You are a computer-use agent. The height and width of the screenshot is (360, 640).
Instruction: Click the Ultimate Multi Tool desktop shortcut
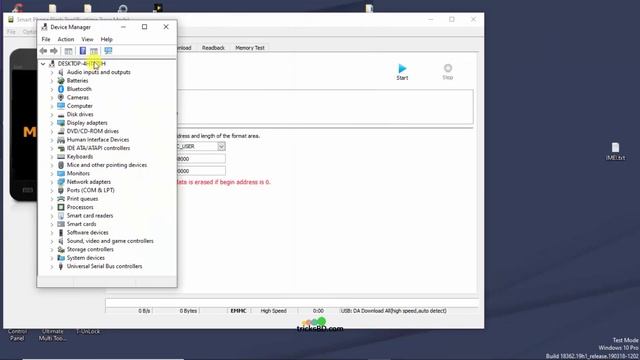pyautogui.click(x=53, y=335)
